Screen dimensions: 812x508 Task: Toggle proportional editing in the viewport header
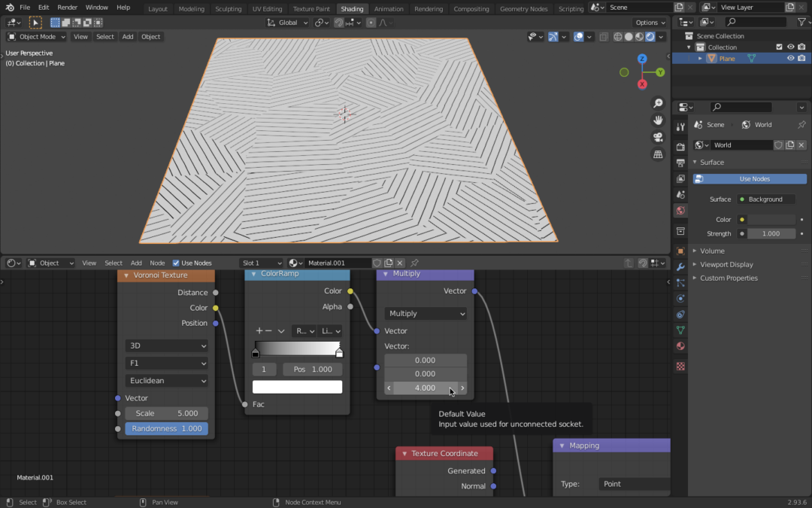pyautogui.click(x=371, y=23)
